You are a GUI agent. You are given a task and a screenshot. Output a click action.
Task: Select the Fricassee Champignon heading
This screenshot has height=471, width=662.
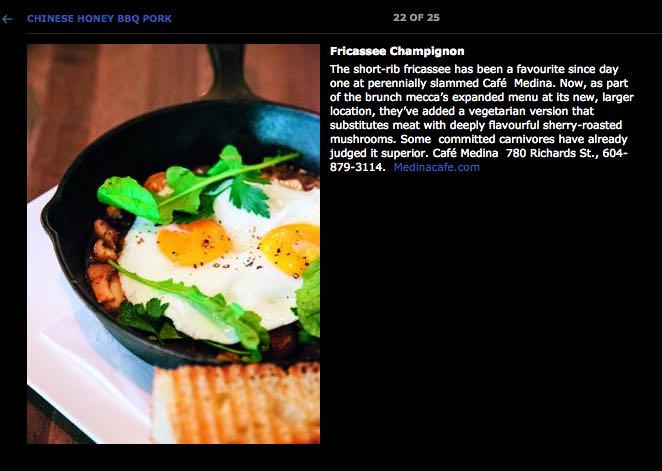click(x=397, y=51)
